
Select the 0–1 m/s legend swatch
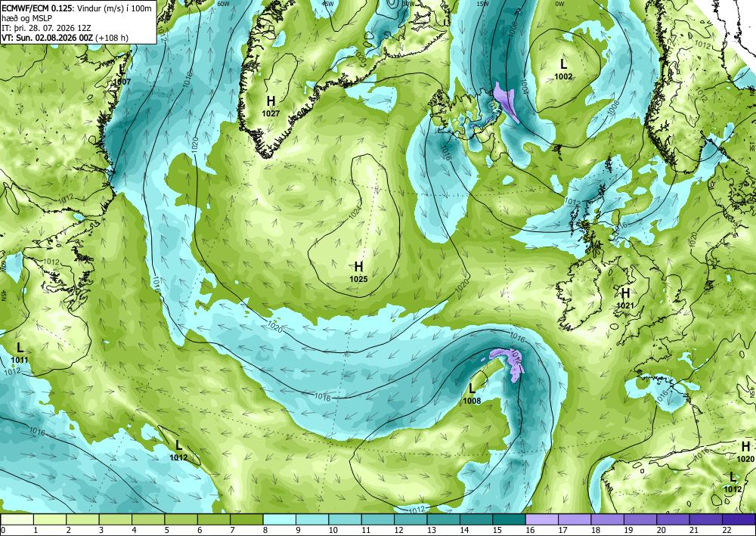coord(17,519)
